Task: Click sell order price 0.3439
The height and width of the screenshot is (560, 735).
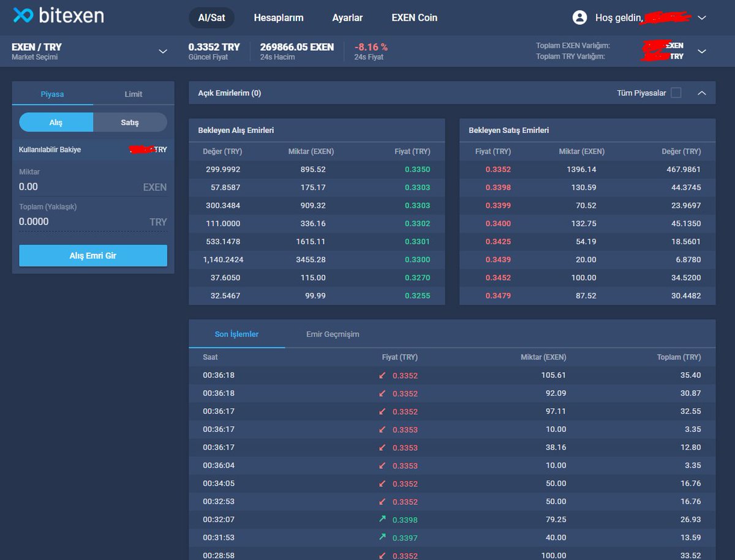Action: (498, 260)
